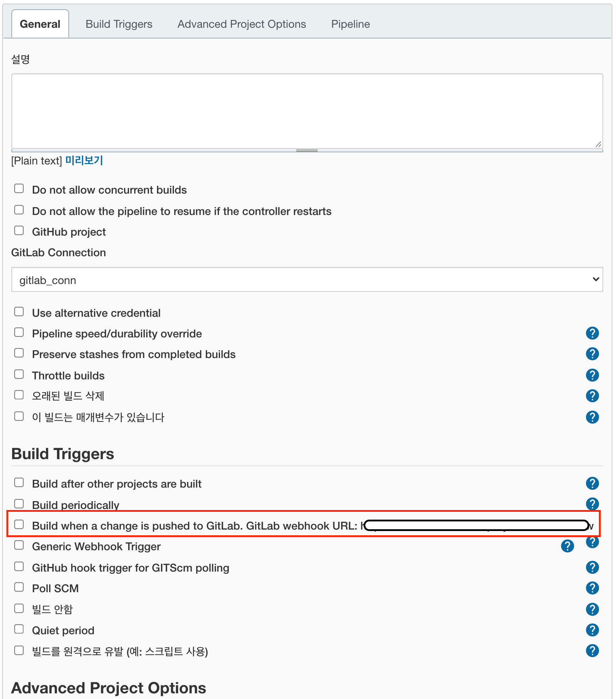Open help for Build after other projects
Viewport: 616px width, 699px height.
[592, 483]
